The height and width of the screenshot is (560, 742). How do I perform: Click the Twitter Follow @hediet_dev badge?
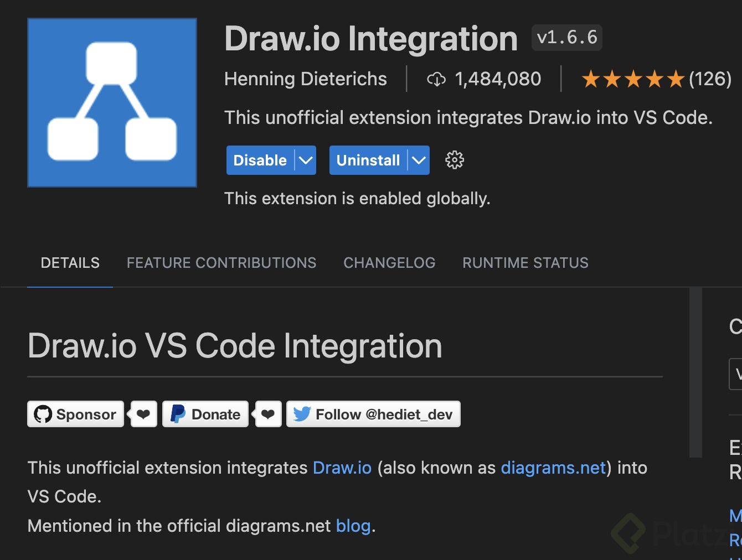373,414
